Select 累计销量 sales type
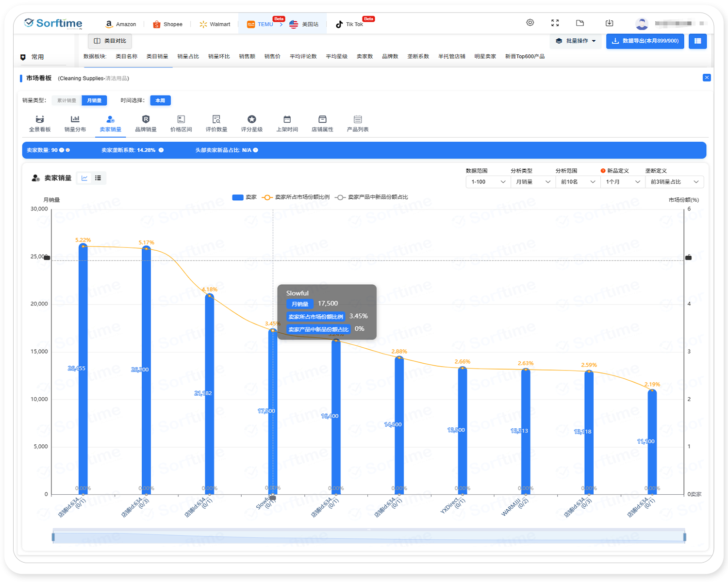Viewport: 728px width, 582px height. click(66, 100)
